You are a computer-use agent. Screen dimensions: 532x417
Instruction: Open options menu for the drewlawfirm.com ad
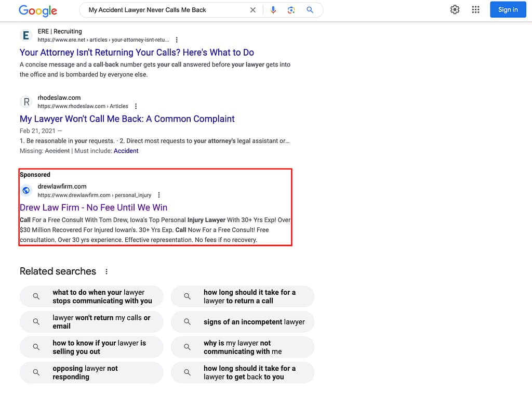[x=159, y=196]
